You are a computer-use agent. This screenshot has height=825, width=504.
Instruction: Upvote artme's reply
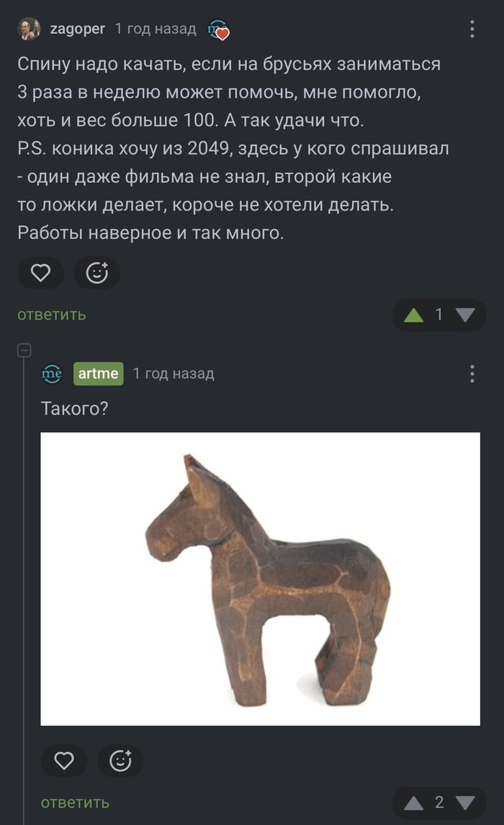click(413, 803)
